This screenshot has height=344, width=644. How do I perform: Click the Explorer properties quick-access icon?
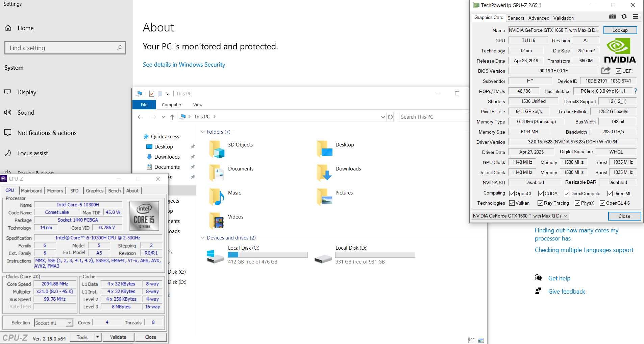(152, 94)
